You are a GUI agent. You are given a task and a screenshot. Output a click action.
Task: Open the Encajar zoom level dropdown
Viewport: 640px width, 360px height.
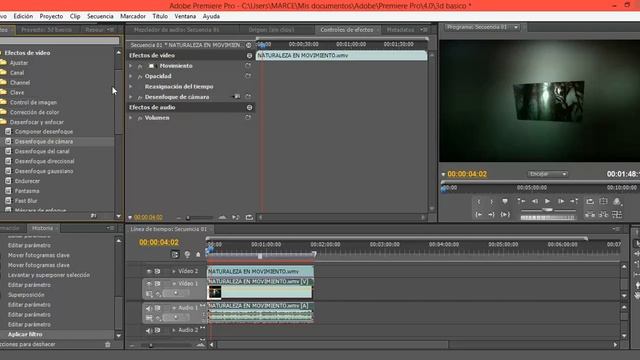[x=548, y=174]
